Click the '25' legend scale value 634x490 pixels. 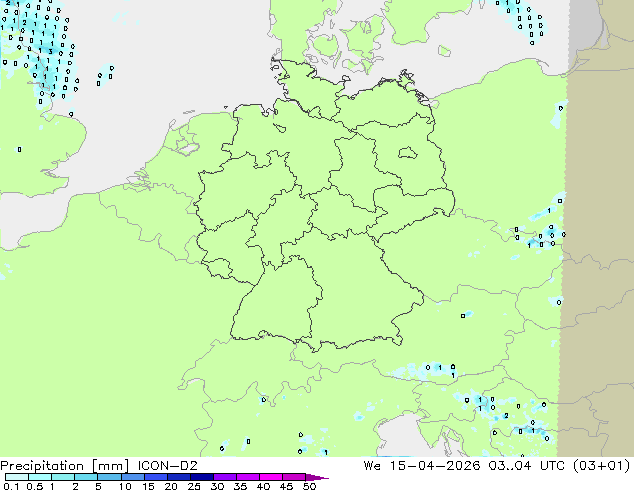pos(194,486)
